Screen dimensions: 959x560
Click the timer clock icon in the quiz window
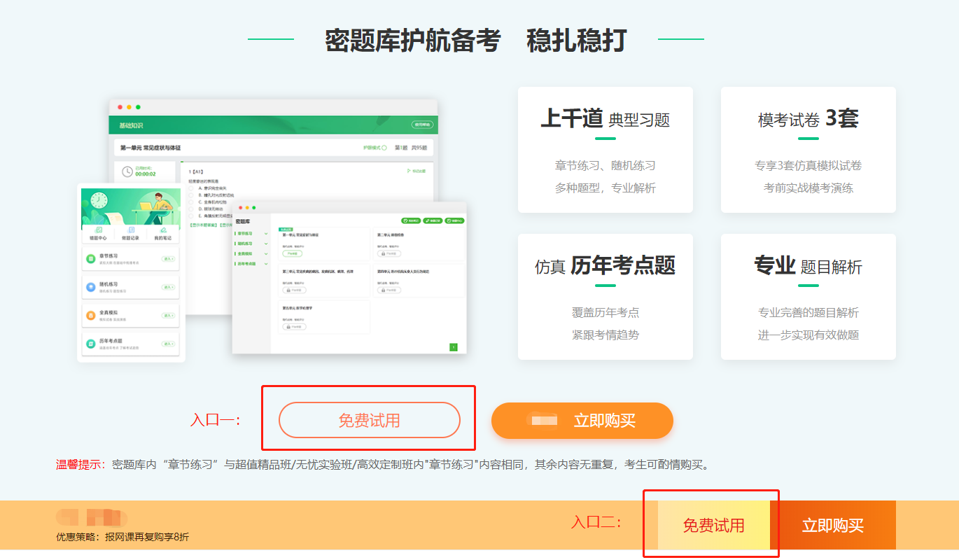coord(127,171)
